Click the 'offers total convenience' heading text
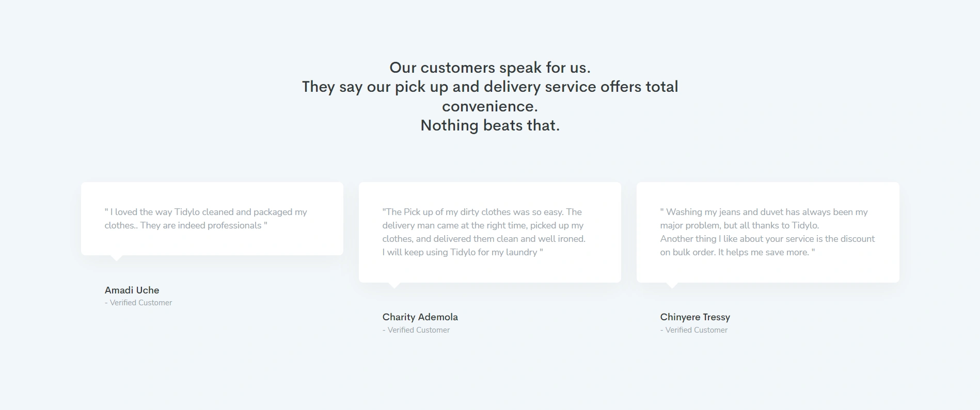The width and height of the screenshot is (980, 410). (560, 96)
